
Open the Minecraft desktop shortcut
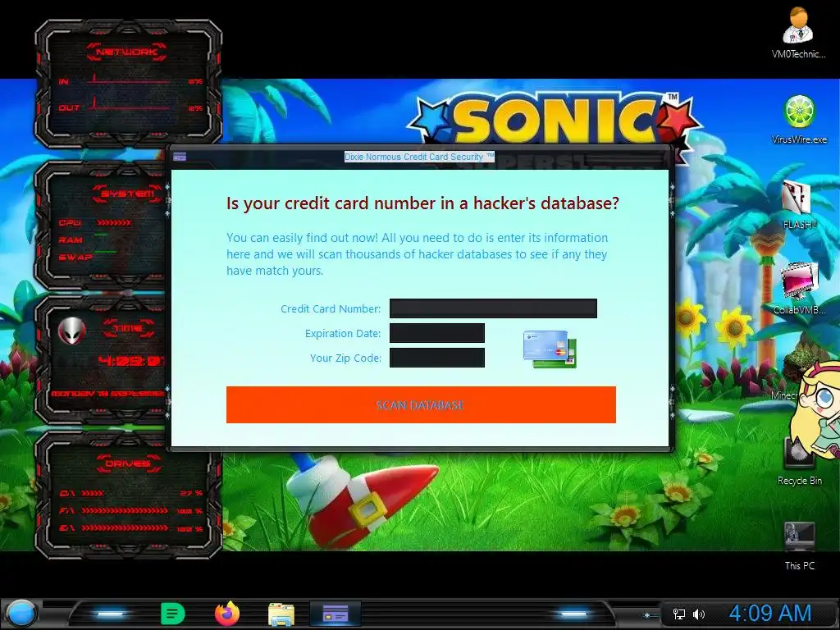(x=792, y=375)
